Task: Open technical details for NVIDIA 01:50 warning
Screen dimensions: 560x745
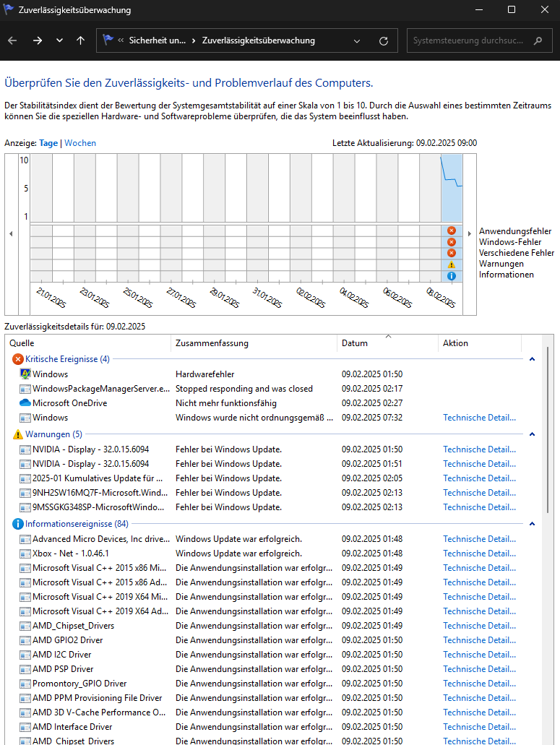Action: [x=479, y=449]
